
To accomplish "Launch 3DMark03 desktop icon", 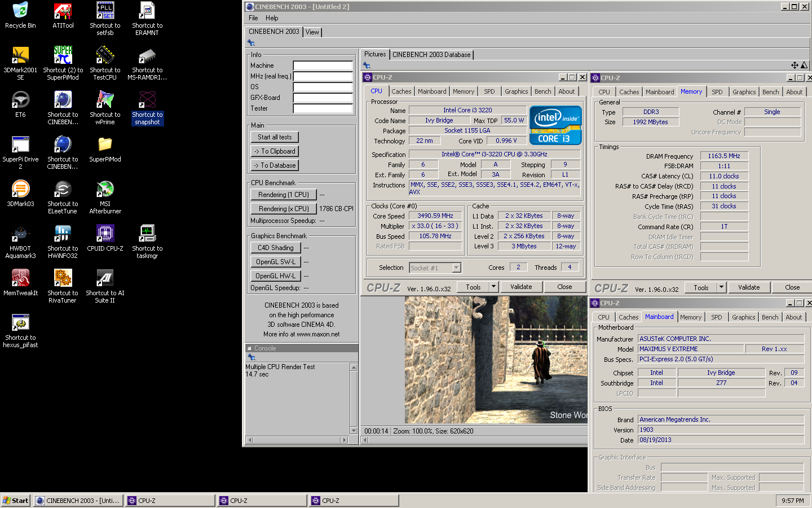I will point(20,194).
